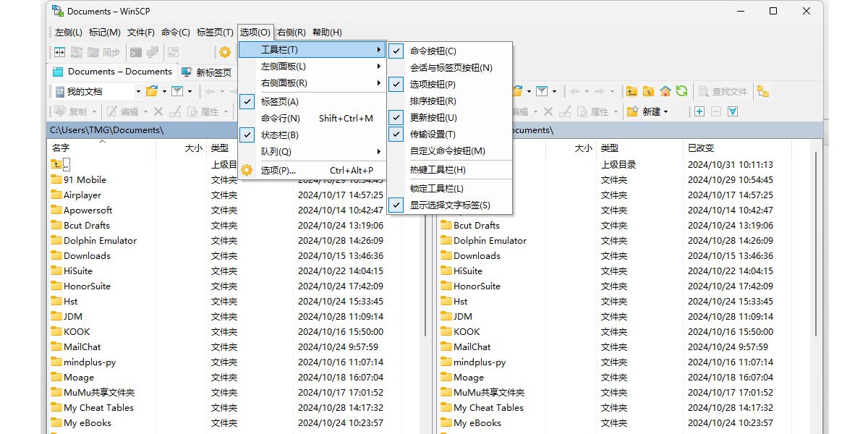868x434 pixels.
Task: Click the parent directory icon on the right toolbar
Action: 631,90
